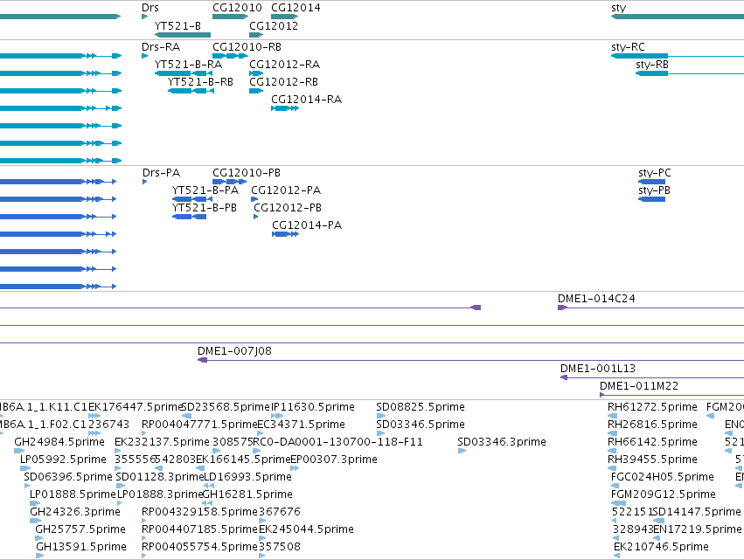
Task: Select the SD23568.5prime EST label
Action: pos(226,407)
